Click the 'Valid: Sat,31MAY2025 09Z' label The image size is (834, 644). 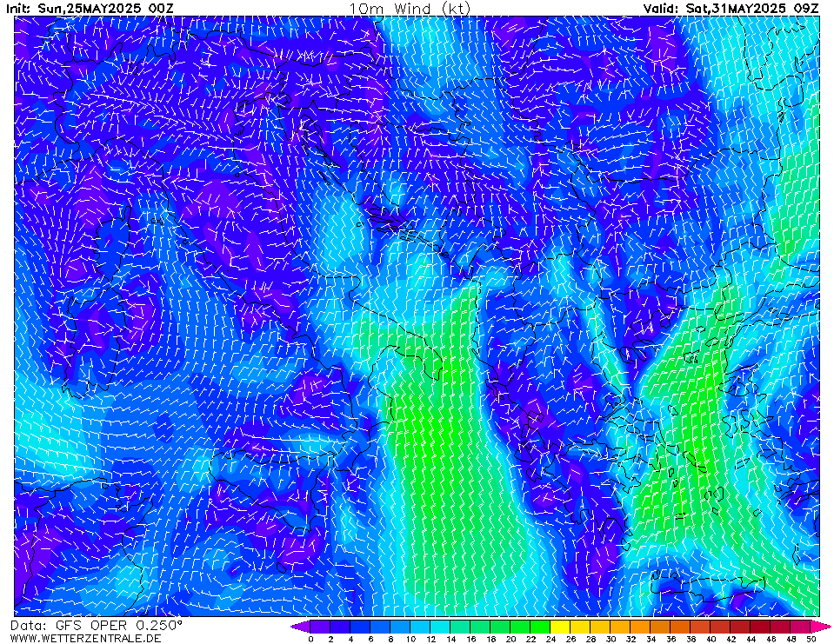click(x=731, y=8)
